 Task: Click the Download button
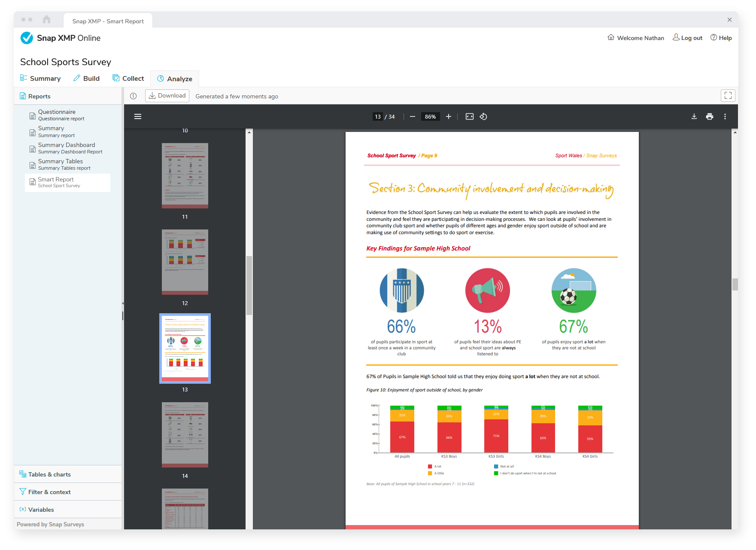coord(167,96)
